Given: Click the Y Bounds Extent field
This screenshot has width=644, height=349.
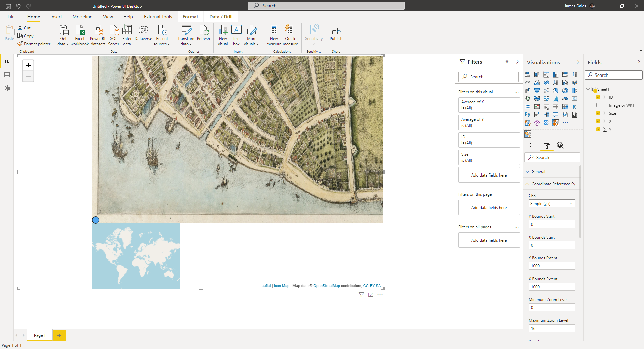Looking at the screenshot, I should tap(552, 266).
